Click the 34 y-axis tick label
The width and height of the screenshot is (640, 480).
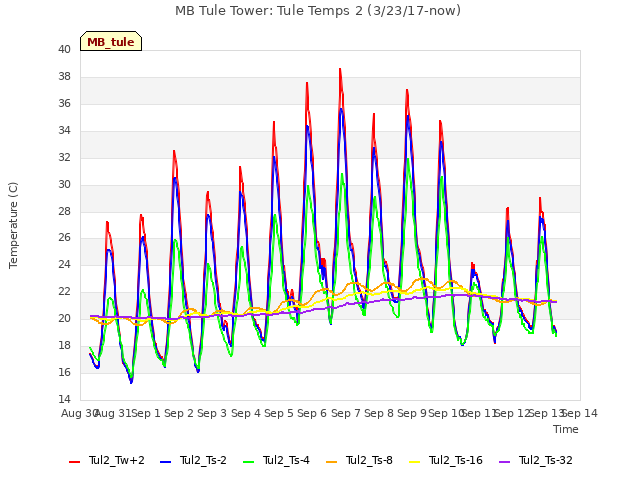[x=64, y=130]
